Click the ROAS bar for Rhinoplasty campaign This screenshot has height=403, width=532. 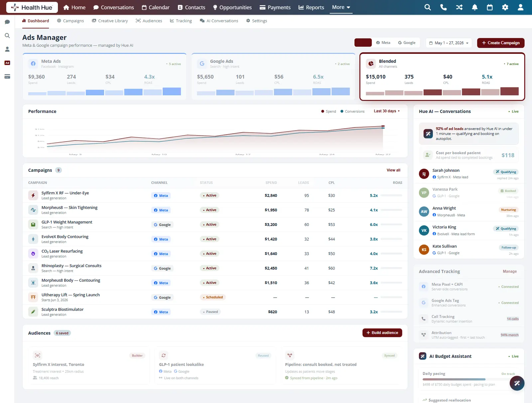pyautogui.click(x=392, y=268)
